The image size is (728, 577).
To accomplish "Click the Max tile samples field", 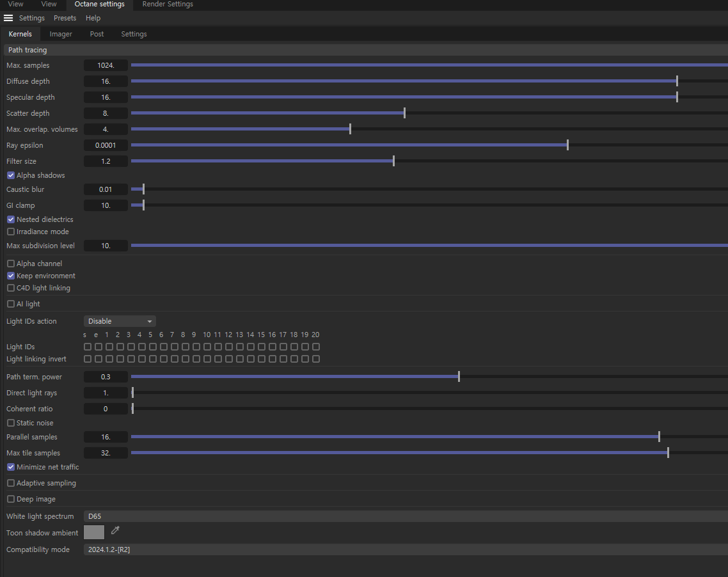I will pos(106,453).
